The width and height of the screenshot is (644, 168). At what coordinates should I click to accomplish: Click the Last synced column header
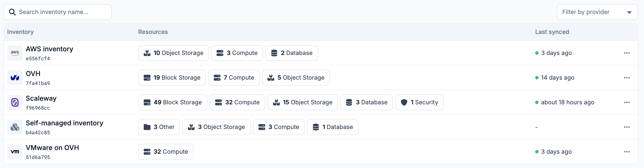(552, 32)
